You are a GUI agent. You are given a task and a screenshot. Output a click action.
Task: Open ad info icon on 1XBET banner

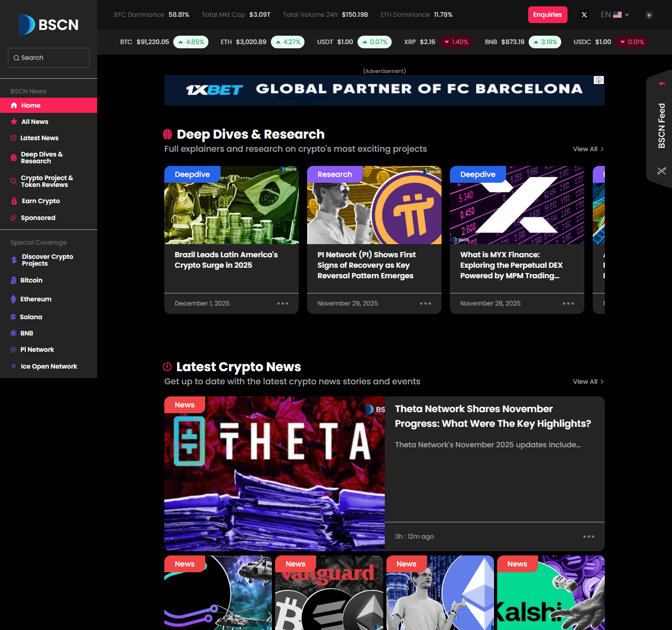tap(598, 80)
